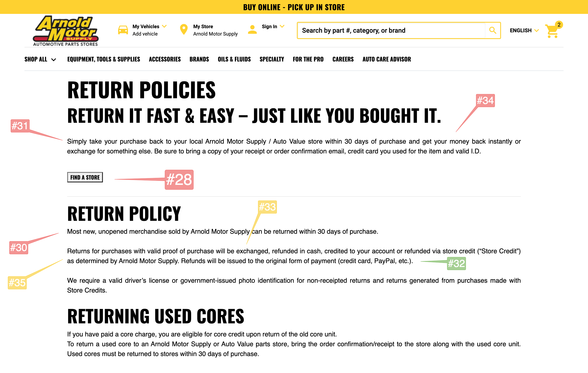Expand the My Vehicles dropdown chevron
The width and height of the screenshot is (588, 373).
click(x=164, y=26)
